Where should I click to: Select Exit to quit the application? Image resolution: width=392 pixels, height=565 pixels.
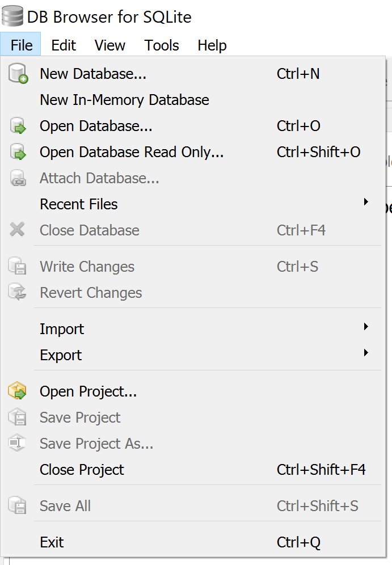(x=52, y=542)
